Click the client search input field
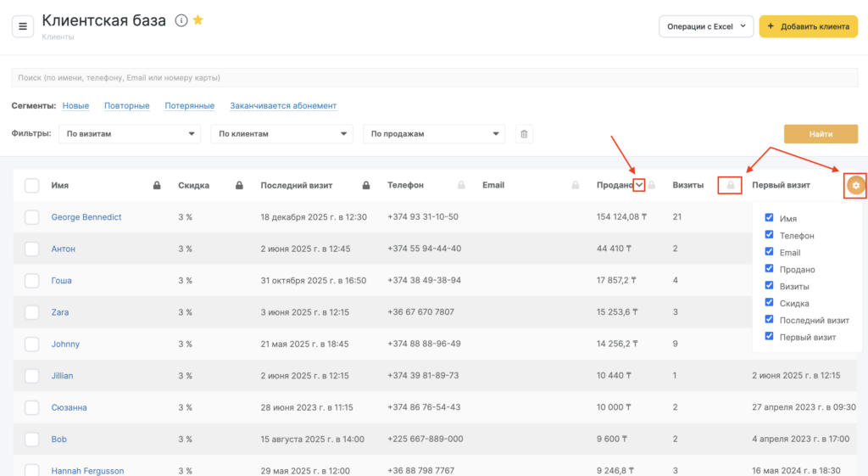This screenshot has width=868, height=476. pyautogui.click(x=434, y=78)
